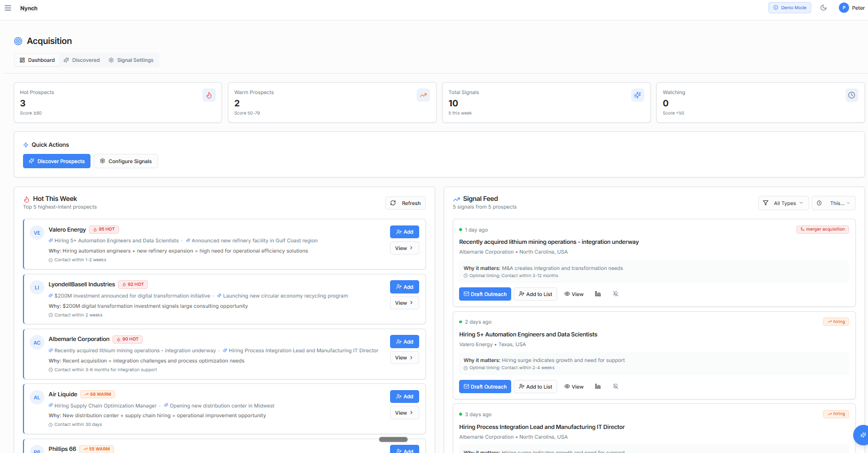Image resolution: width=868 pixels, height=453 pixels.
Task: Add Valero Energy prospect
Action: coord(404,232)
